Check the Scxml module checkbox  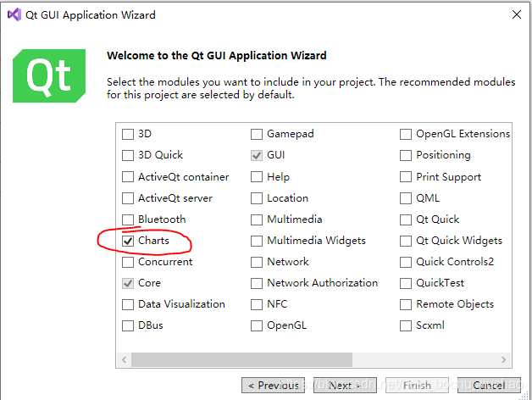(406, 325)
